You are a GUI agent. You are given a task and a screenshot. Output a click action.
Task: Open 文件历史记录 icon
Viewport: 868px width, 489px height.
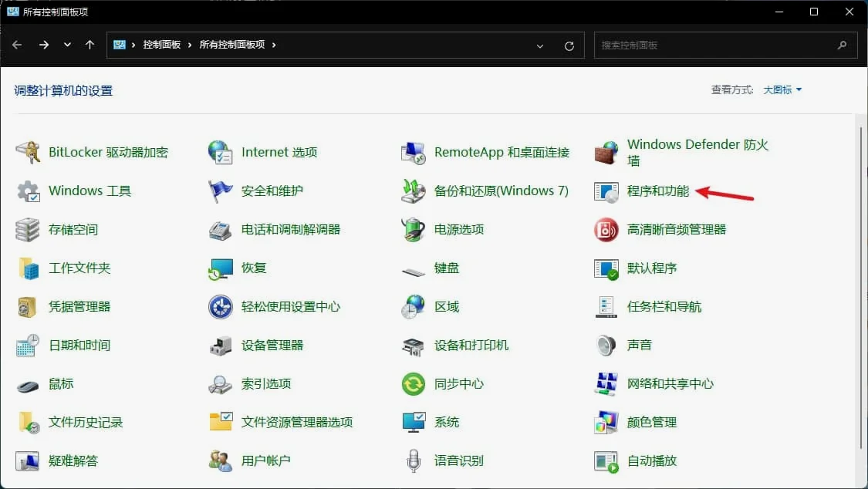tap(29, 423)
